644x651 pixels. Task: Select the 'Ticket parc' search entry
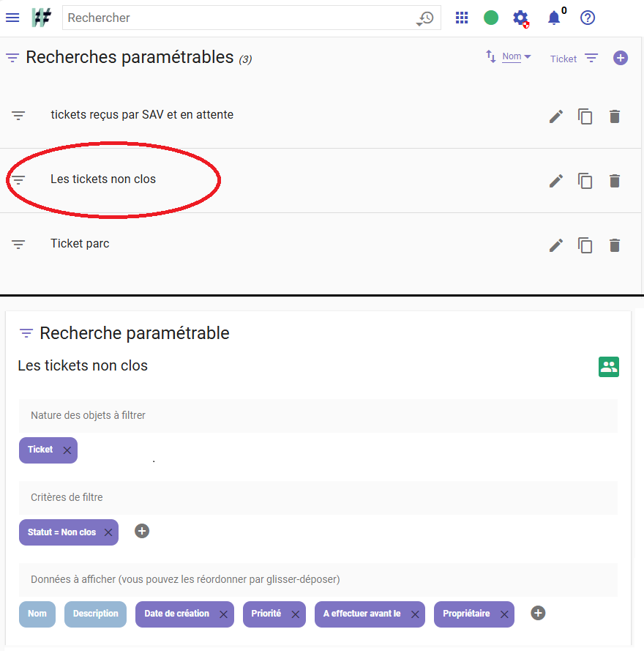coord(80,244)
